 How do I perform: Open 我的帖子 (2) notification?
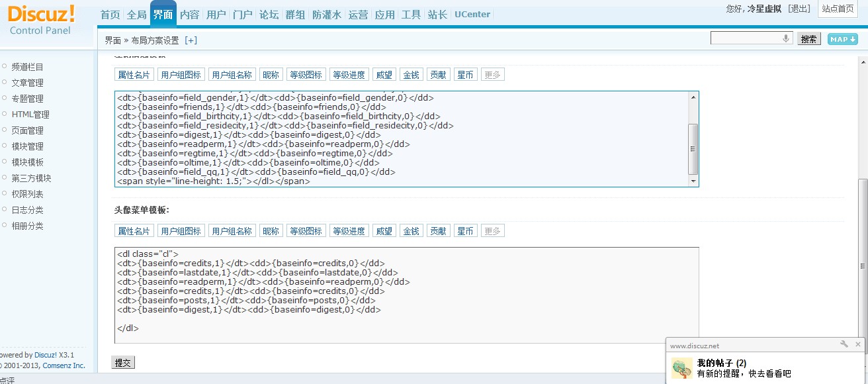pyautogui.click(x=722, y=363)
